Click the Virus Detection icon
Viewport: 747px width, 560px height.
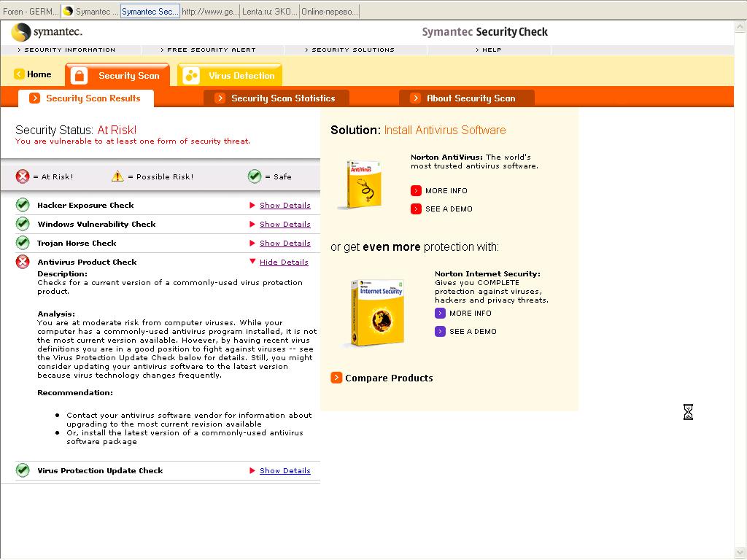pyautogui.click(x=191, y=76)
